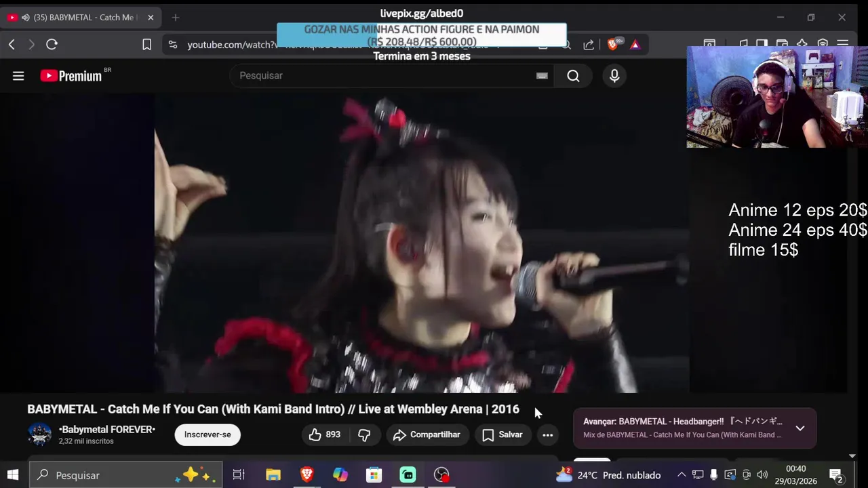Screen dimensions: 868x488
Task: Open more actions for the video
Action: coord(548,435)
